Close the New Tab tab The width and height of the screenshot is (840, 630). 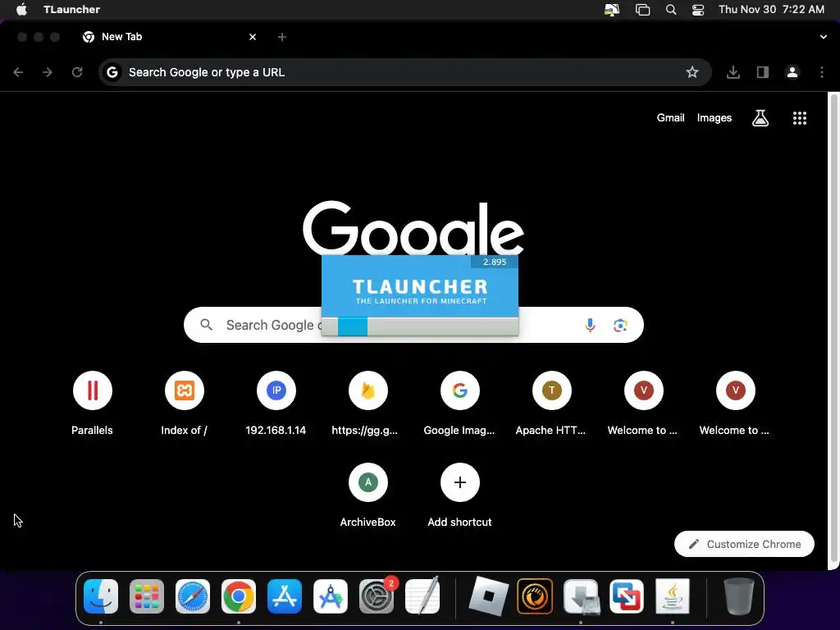pos(253,37)
